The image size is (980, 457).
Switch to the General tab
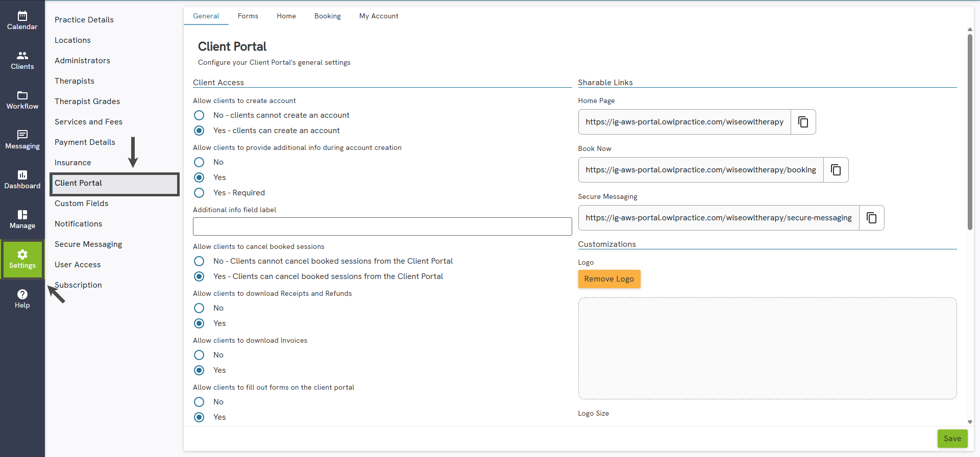[206, 16]
